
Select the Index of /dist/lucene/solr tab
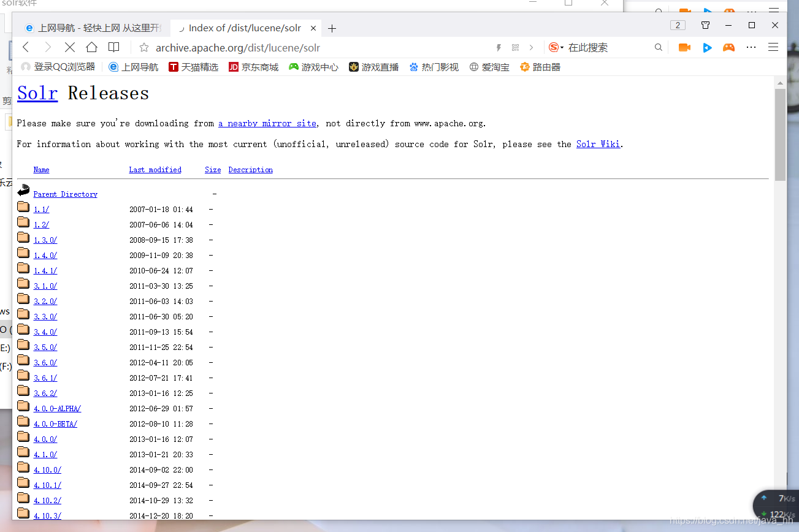pos(245,28)
